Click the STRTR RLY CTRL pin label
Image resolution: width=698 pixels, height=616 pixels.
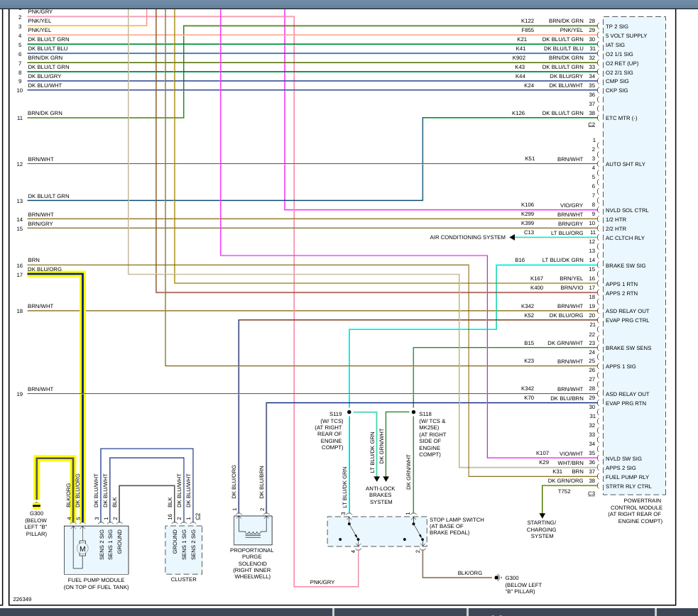628,487
